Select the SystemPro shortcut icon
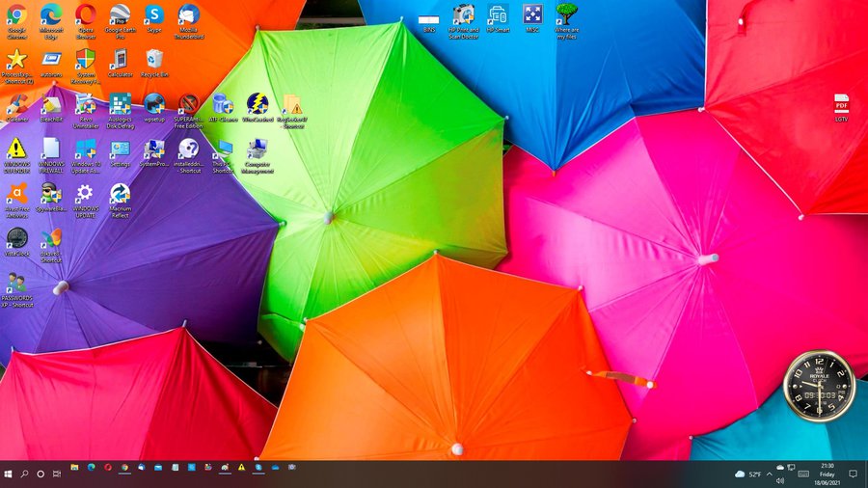 click(154, 152)
